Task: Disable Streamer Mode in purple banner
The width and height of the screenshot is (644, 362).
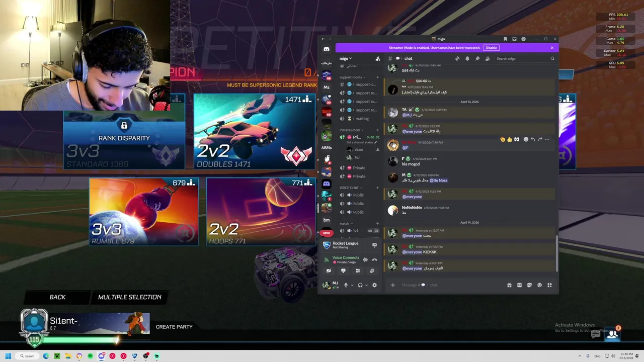Action: pyautogui.click(x=491, y=48)
